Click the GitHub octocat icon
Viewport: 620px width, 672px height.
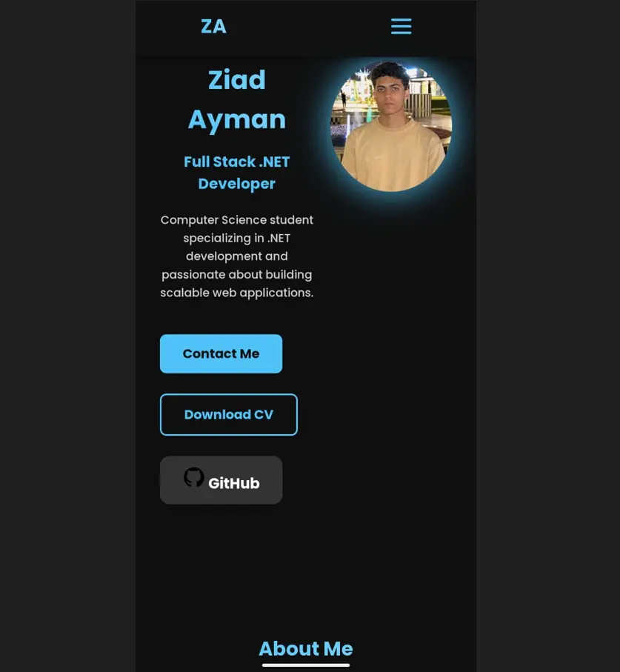193,477
